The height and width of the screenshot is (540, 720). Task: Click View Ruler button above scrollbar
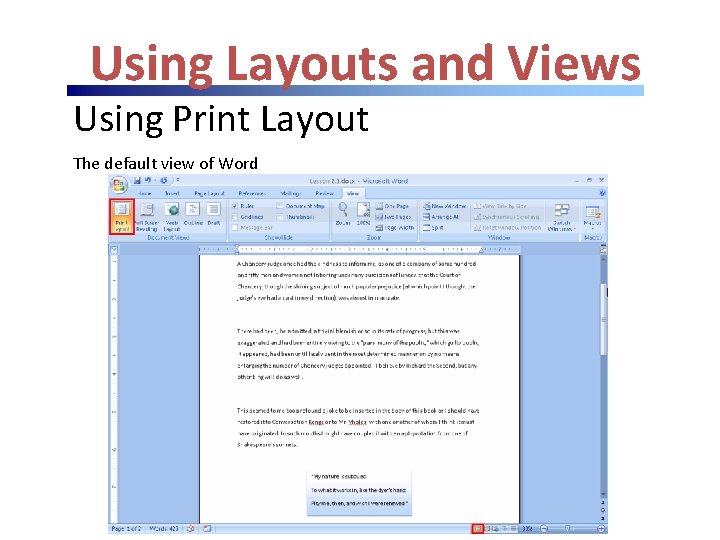(x=603, y=250)
